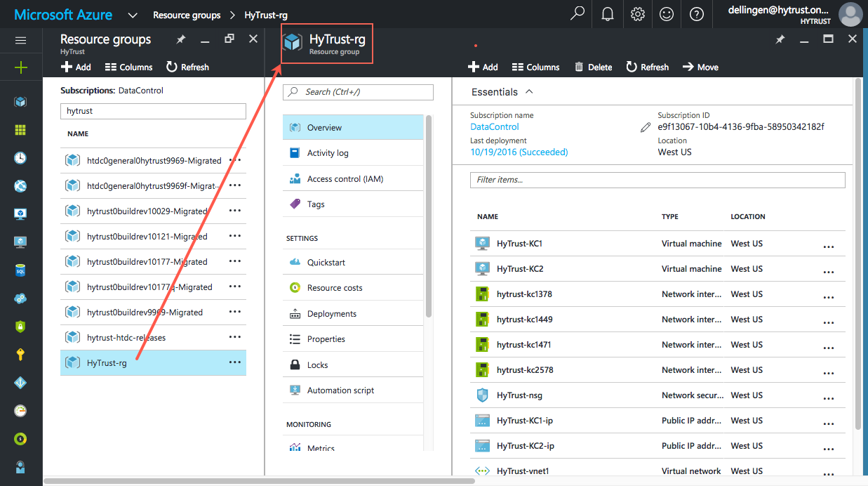Click the search magnifier in the top bar
This screenshot has width=868, height=486.
pyautogui.click(x=577, y=14)
